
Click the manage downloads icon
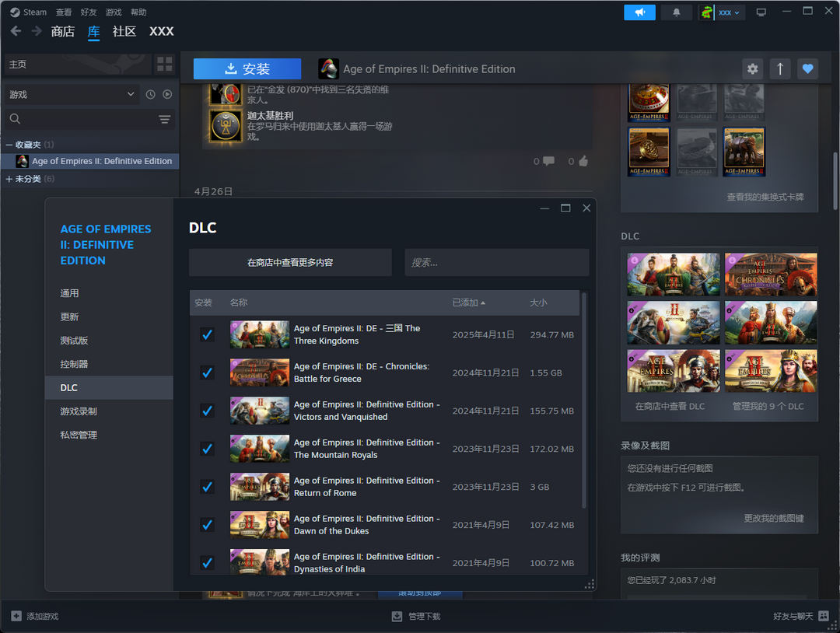point(397,617)
